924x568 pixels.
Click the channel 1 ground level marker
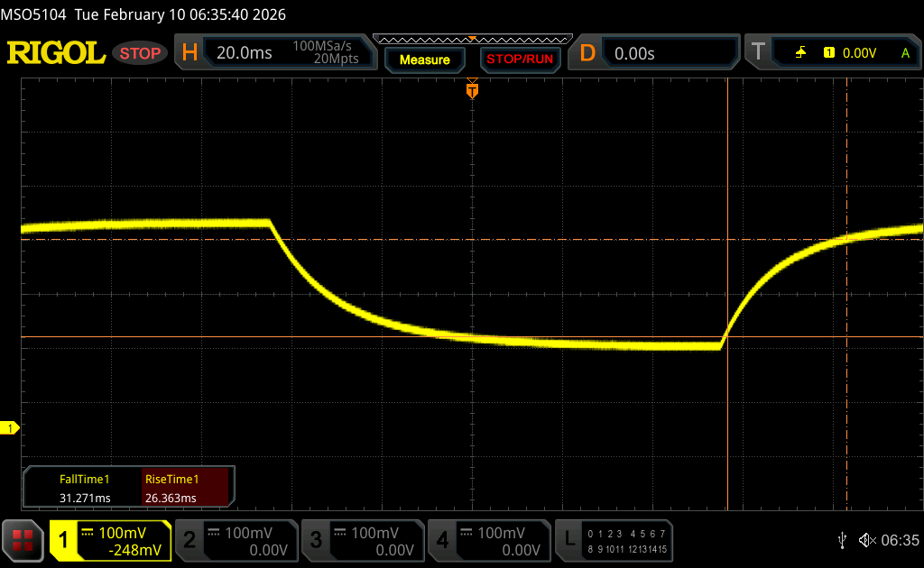(x=12, y=428)
